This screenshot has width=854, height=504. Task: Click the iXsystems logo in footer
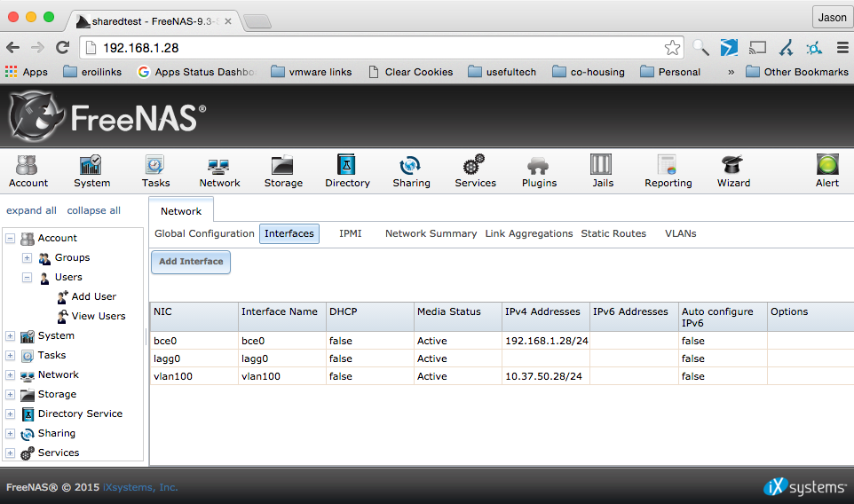[805, 486]
